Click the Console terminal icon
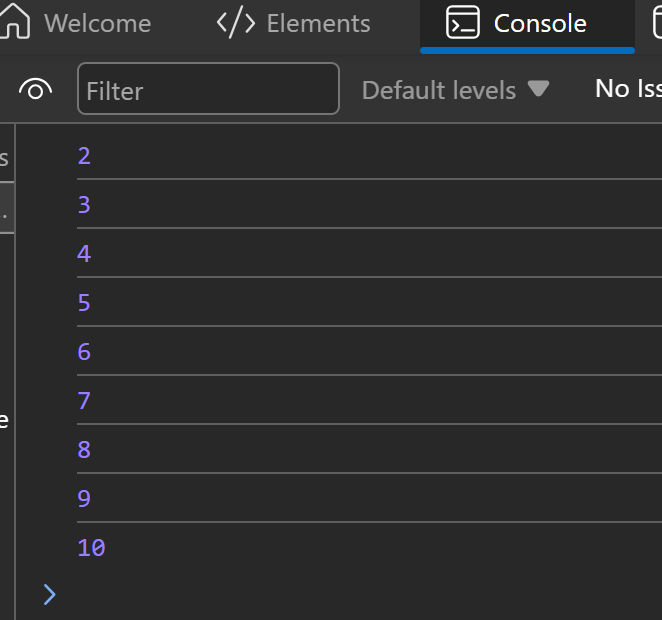This screenshot has height=620, width=662. [463, 23]
